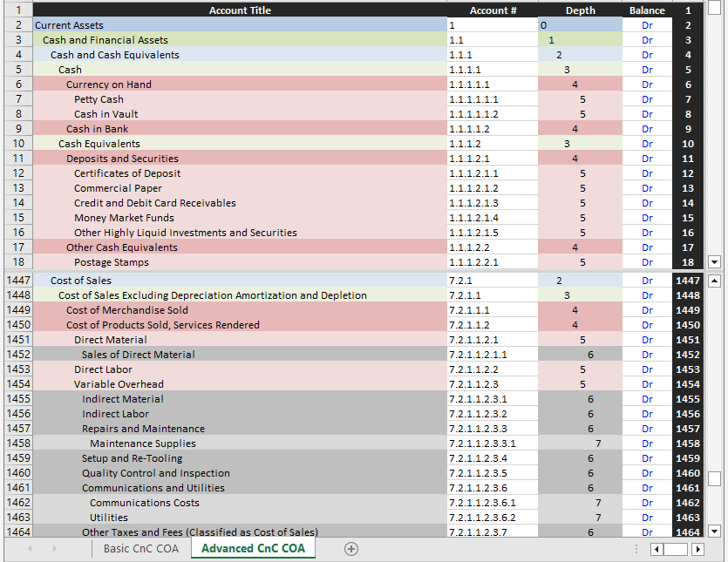Click the Cash and Financial Assets cell
Viewport: 728px width, 562px height.
click(240, 40)
